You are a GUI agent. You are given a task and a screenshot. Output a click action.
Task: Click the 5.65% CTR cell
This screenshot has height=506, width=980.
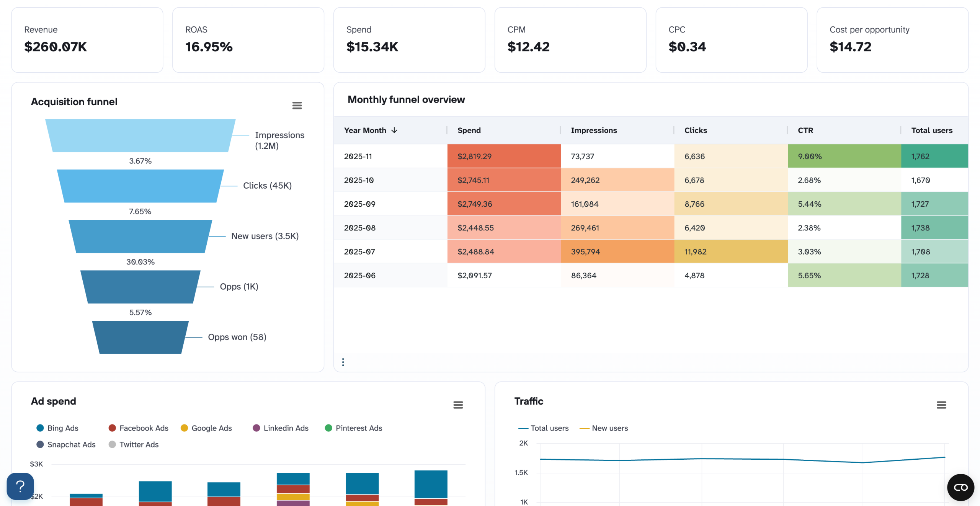(844, 275)
